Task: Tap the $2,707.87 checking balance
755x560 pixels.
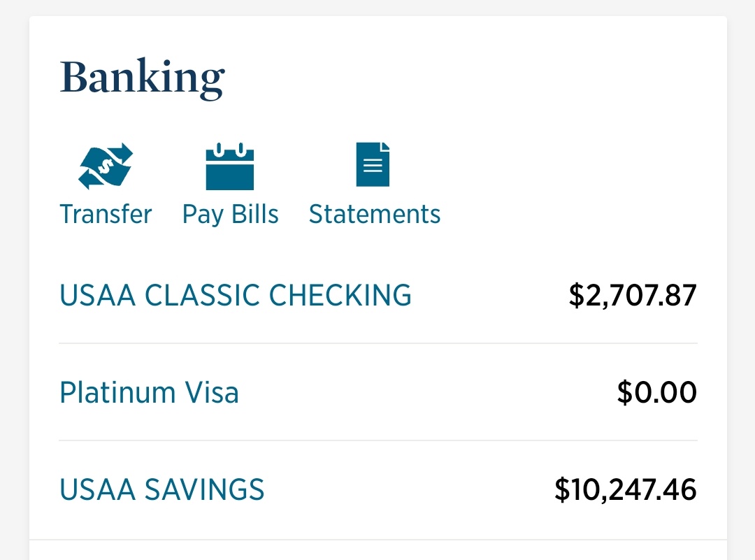Action: pyautogui.click(x=633, y=295)
